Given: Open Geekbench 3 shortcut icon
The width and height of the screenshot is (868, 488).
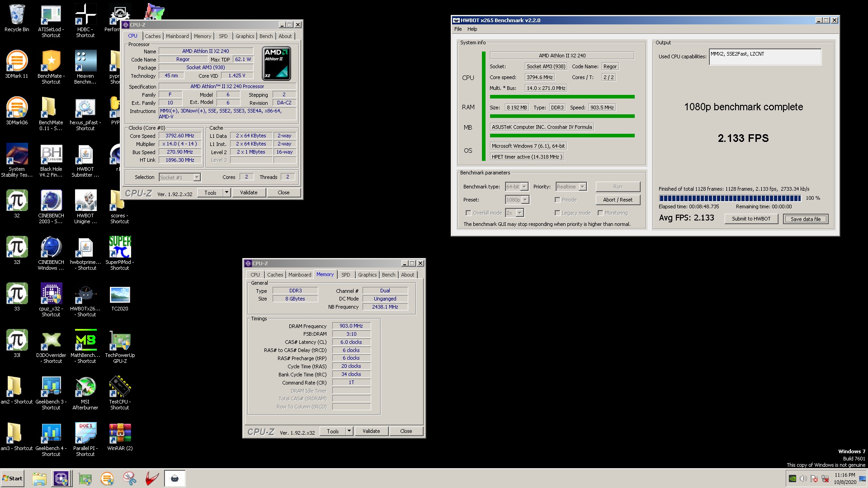Looking at the screenshot, I should click(51, 393).
